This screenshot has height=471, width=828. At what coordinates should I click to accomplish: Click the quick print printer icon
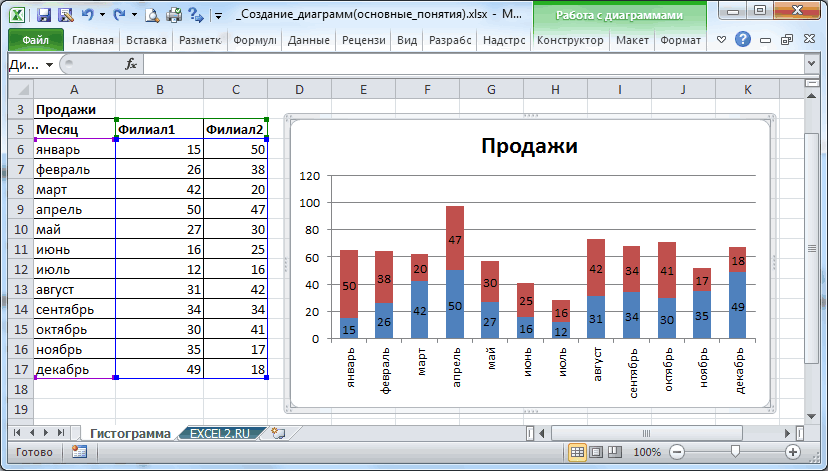[173, 15]
